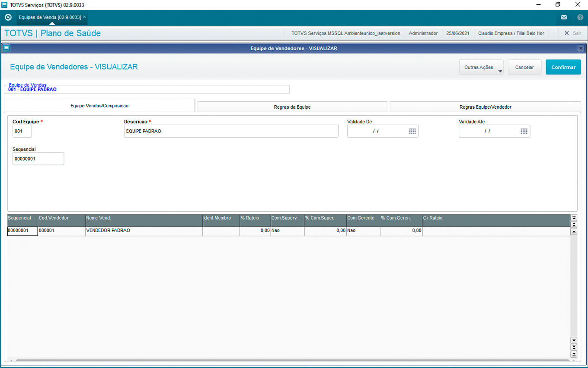Switch to Regras da Equipe tab
This screenshot has width=588, height=368.
coord(292,107)
